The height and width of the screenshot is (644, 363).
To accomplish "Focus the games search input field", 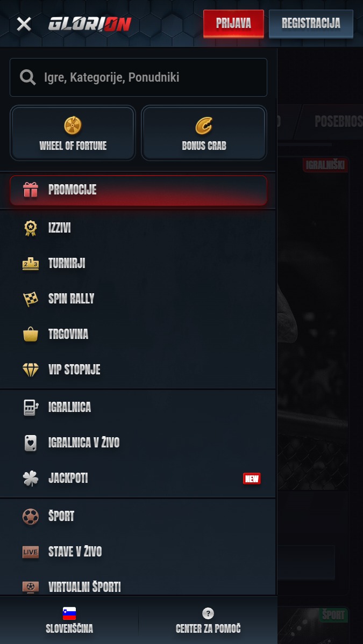I will coord(138,77).
